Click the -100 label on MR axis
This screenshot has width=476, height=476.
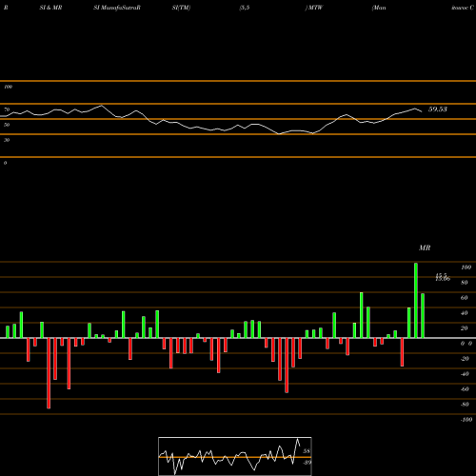pyautogui.click(x=466, y=420)
